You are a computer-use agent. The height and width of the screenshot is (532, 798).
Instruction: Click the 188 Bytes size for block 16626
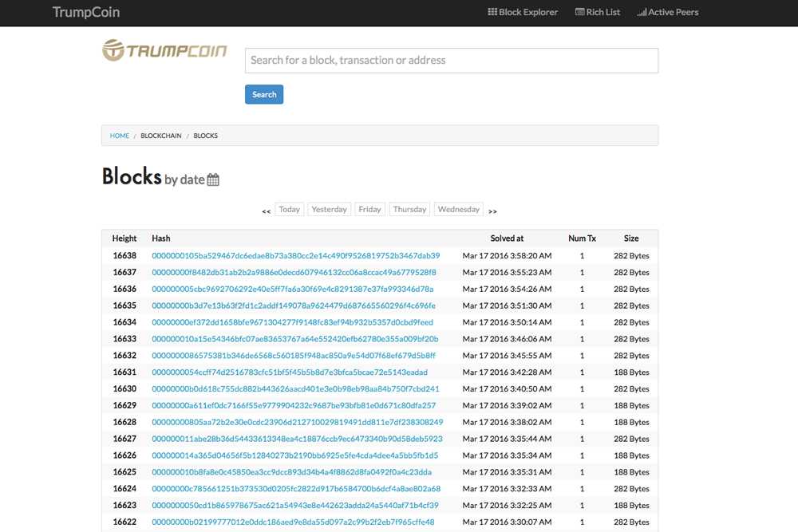[x=631, y=455]
